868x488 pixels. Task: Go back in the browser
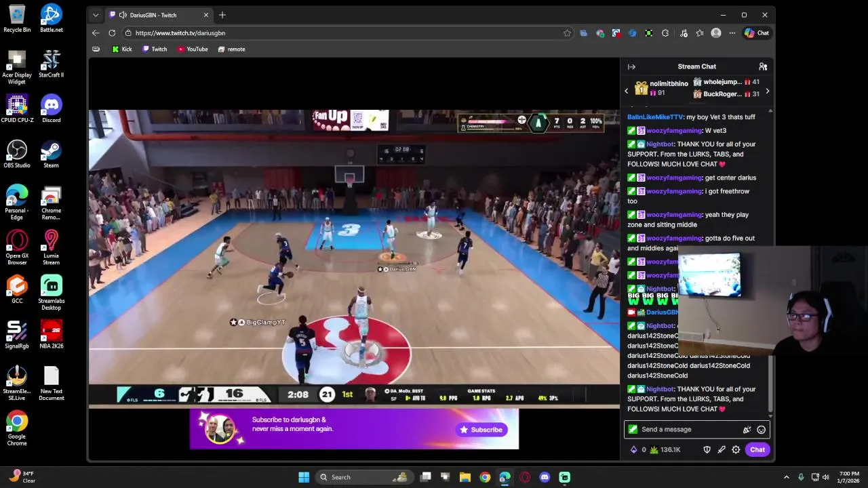click(x=96, y=33)
